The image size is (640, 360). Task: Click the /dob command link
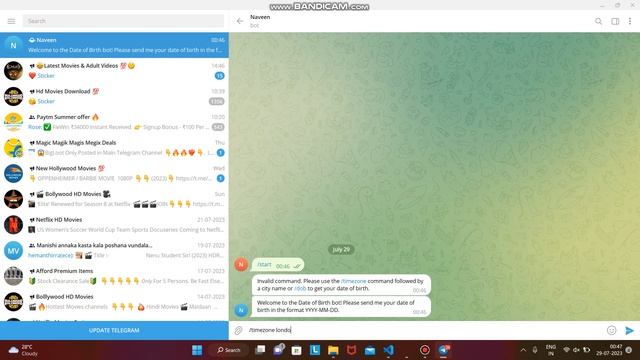click(x=300, y=288)
